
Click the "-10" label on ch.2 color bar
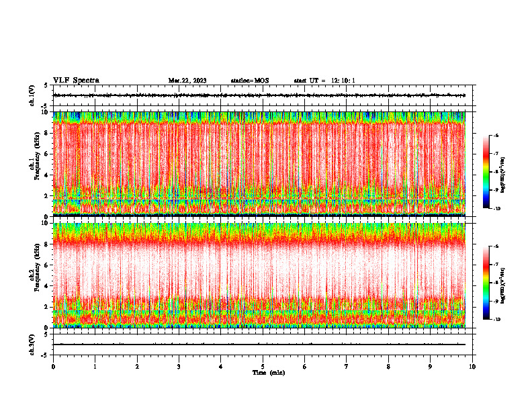pos(497,319)
